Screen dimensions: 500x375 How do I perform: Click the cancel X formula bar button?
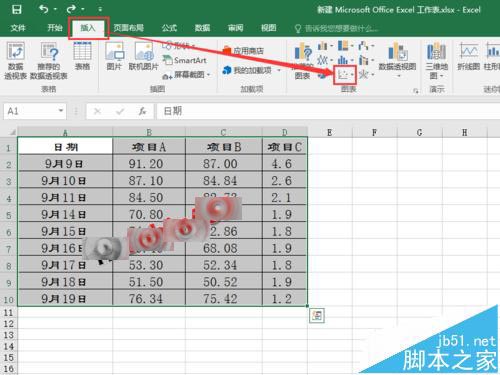point(97,111)
